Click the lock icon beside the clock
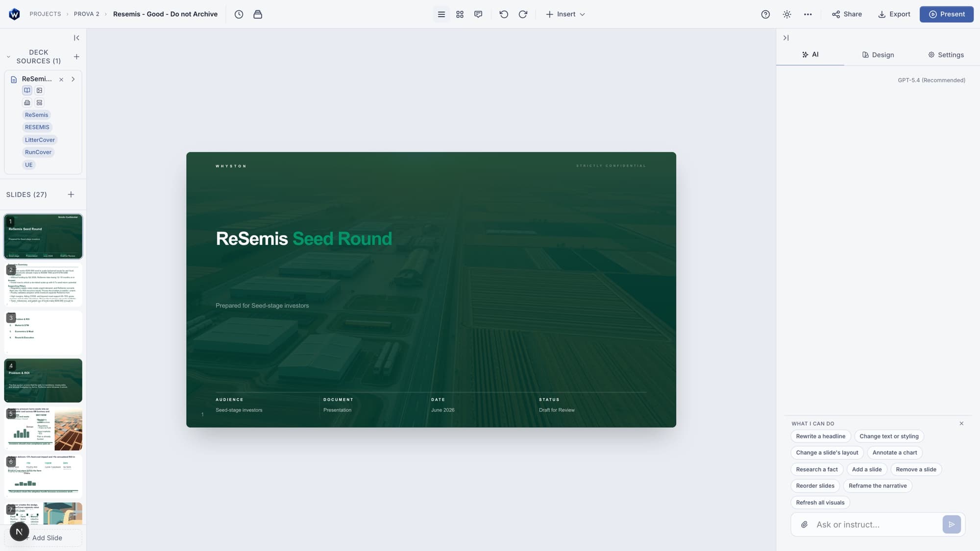 pyautogui.click(x=258, y=14)
